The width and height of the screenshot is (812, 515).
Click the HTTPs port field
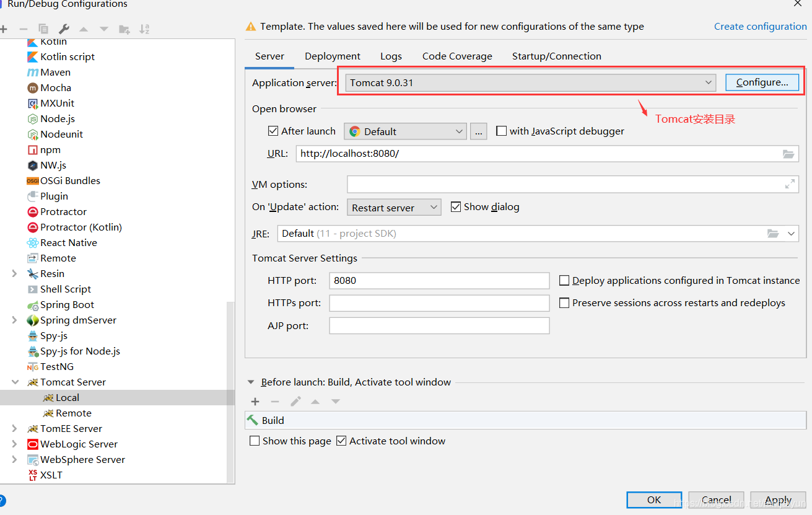(439, 303)
